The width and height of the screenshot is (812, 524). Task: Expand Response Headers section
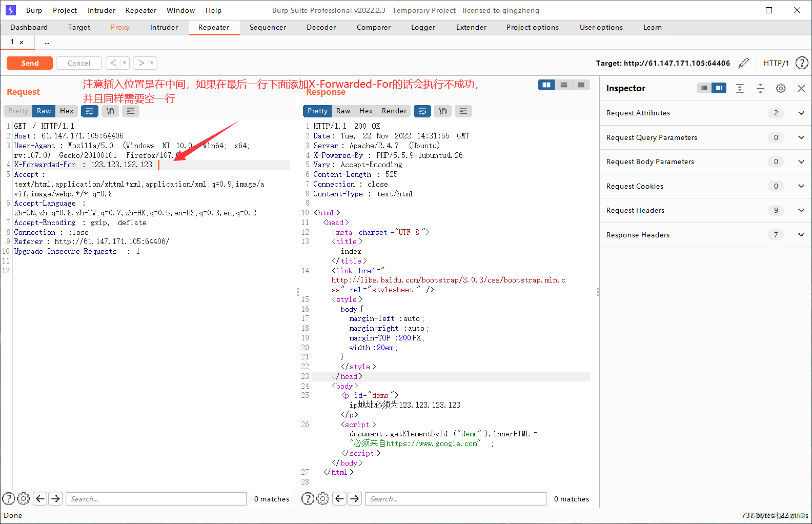click(x=801, y=235)
